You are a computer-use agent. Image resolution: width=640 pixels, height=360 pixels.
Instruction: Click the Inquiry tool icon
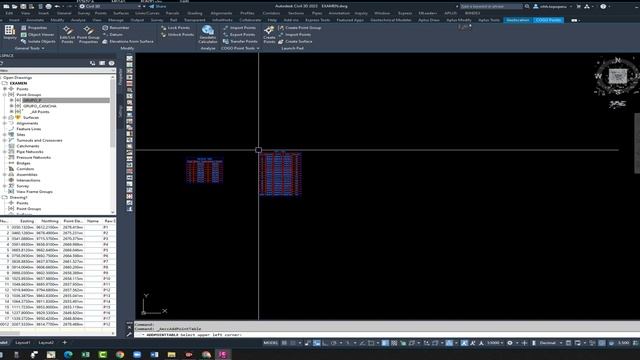[10, 32]
